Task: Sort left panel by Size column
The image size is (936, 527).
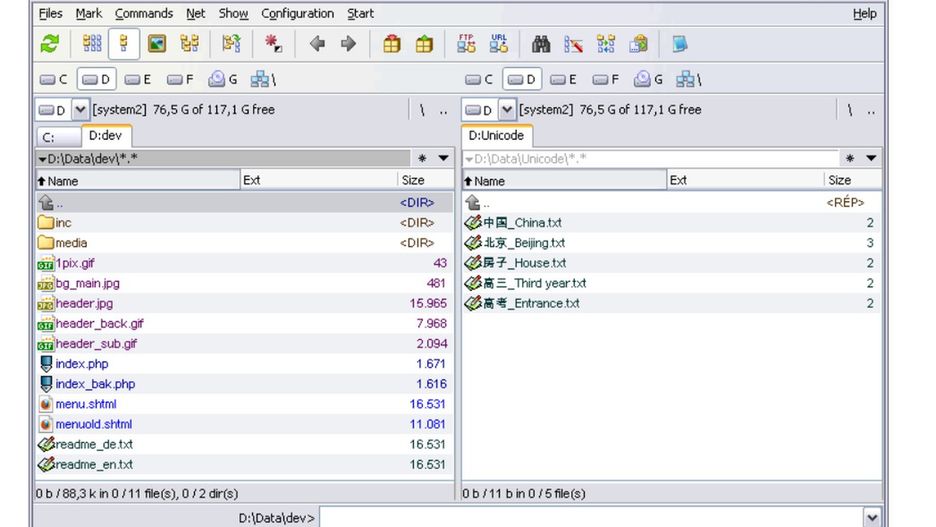Action: point(425,180)
